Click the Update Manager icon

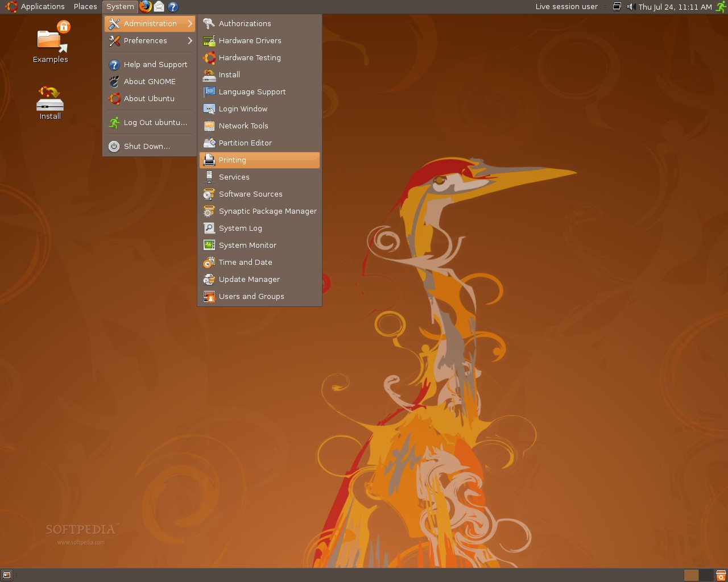(x=209, y=279)
